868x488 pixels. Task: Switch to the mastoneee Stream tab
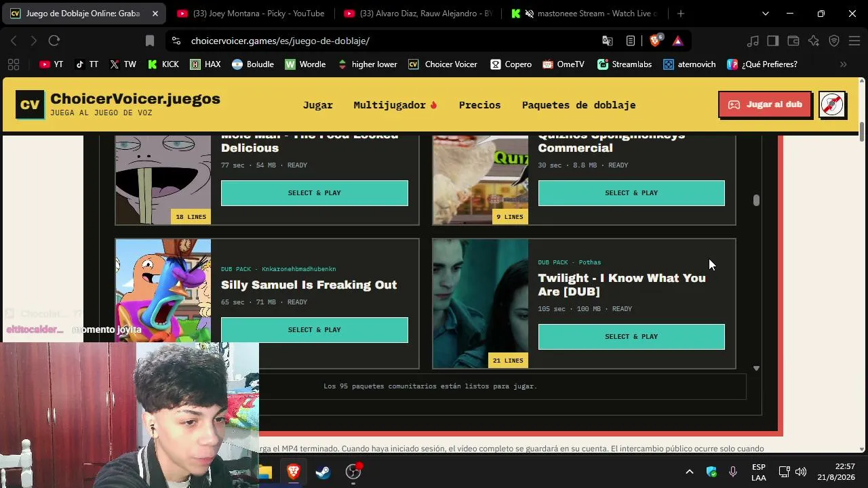point(585,14)
